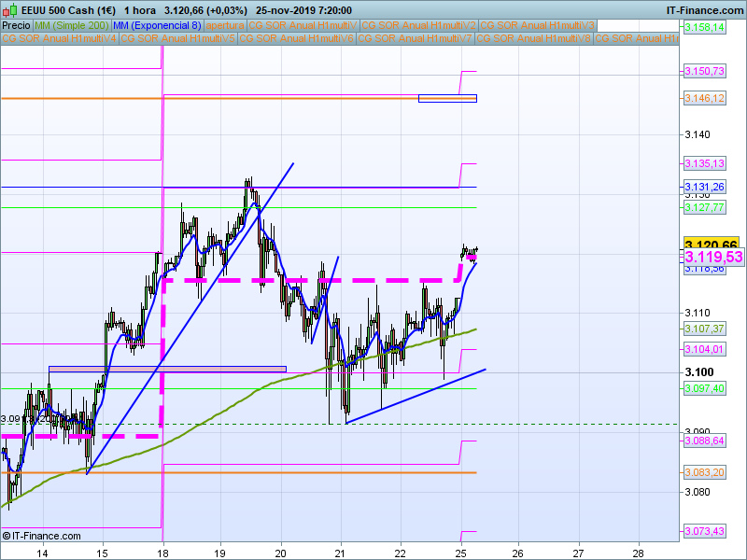Select the CG SOR Anual H1multiV3 label
This screenshot has height=560, width=747.
point(538,26)
